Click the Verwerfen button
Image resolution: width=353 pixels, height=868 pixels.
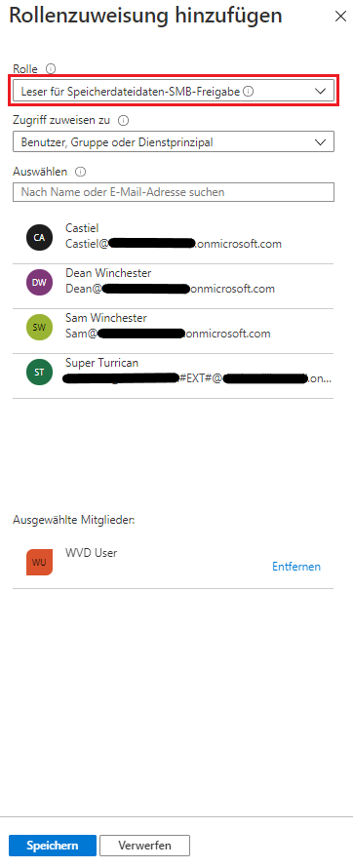coord(144,846)
